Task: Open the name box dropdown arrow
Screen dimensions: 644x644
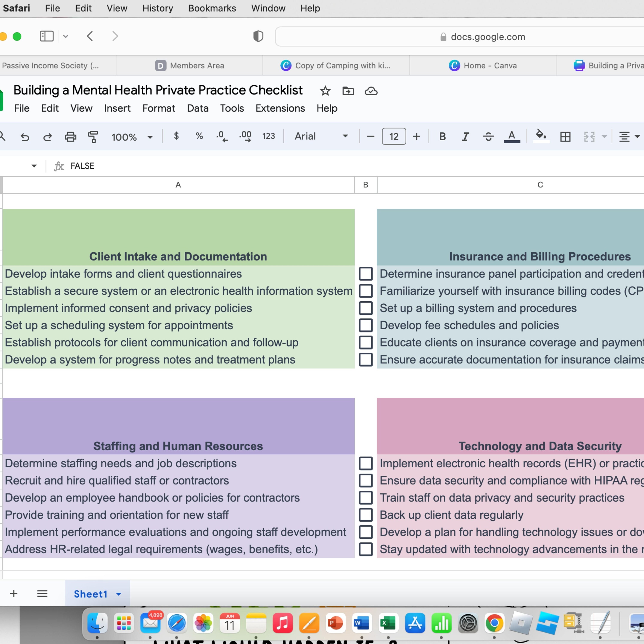Action: point(34,166)
